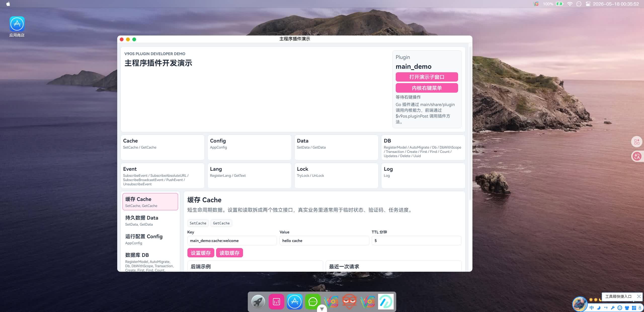
Task: Toggle the moon half-width icon in the IME bar
Action: tap(599, 308)
